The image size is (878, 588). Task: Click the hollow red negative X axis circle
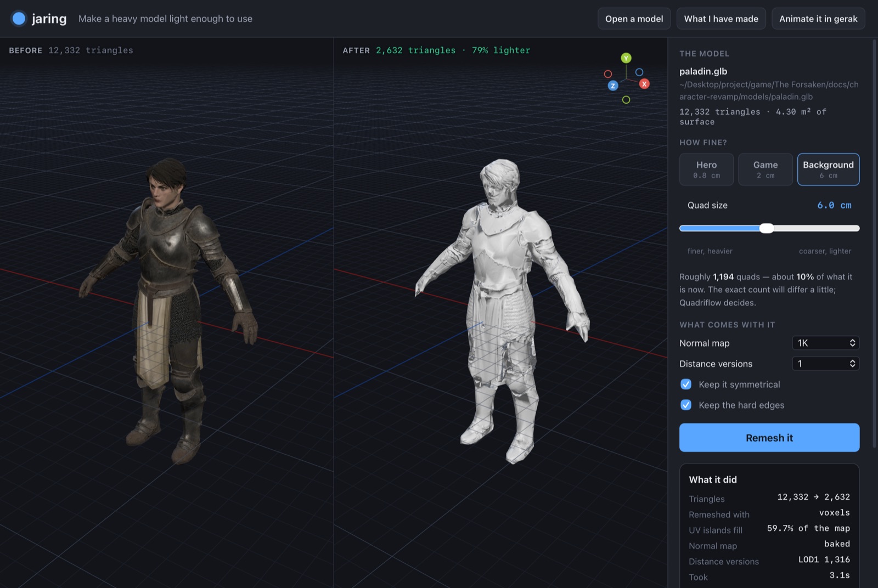pos(608,74)
